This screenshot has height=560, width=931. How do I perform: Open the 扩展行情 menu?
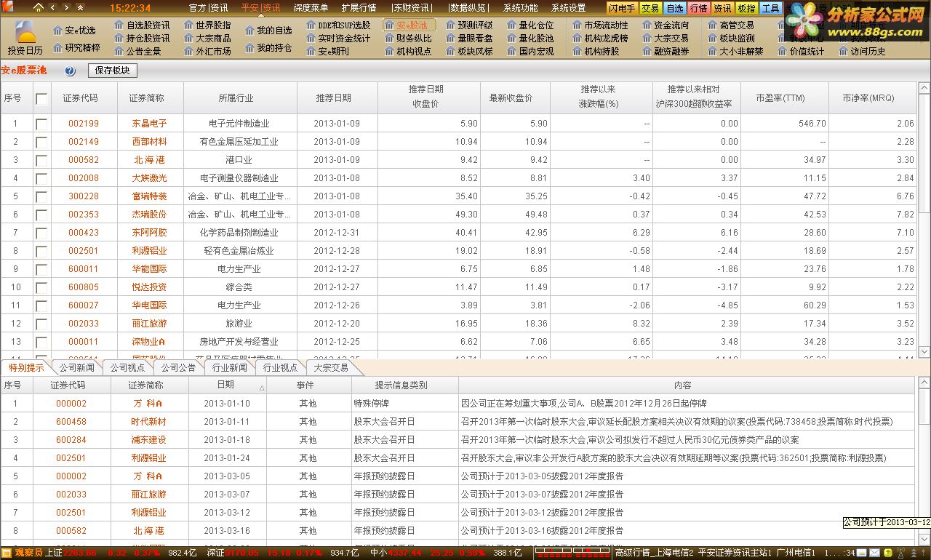pyautogui.click(x=359, y=8)
